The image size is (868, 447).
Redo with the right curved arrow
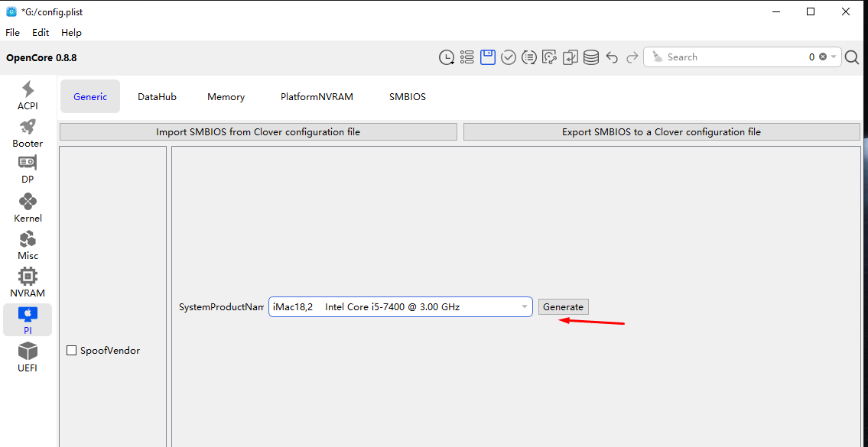[x=632, y=57]
